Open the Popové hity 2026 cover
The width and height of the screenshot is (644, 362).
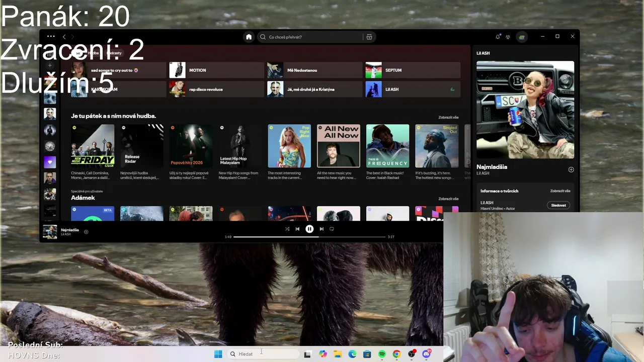[191, 146]
